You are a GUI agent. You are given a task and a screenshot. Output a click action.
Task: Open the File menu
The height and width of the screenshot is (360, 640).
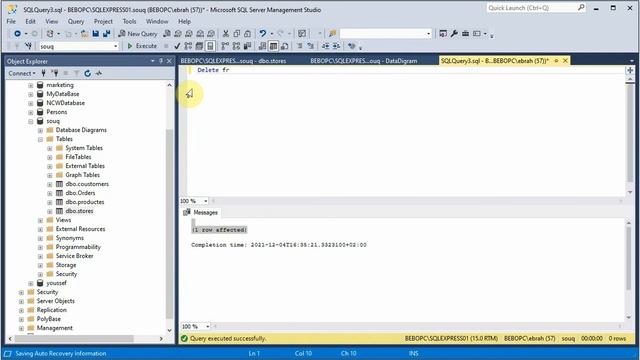click(x=11, y=21)
